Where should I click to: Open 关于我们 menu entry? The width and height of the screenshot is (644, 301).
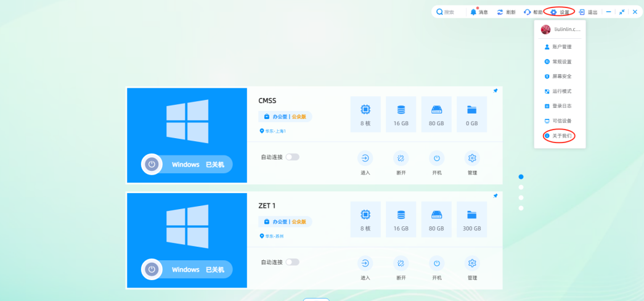[558, 135]
